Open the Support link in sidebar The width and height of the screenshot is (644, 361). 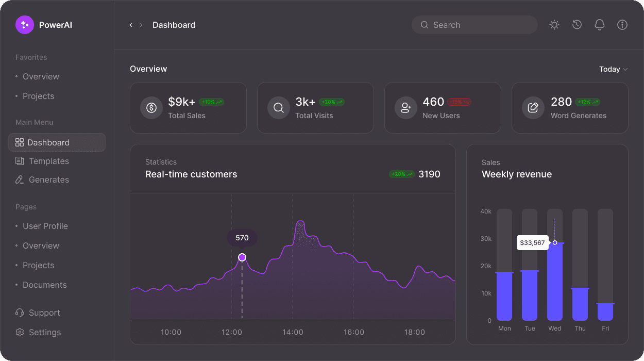coord(44,313)
